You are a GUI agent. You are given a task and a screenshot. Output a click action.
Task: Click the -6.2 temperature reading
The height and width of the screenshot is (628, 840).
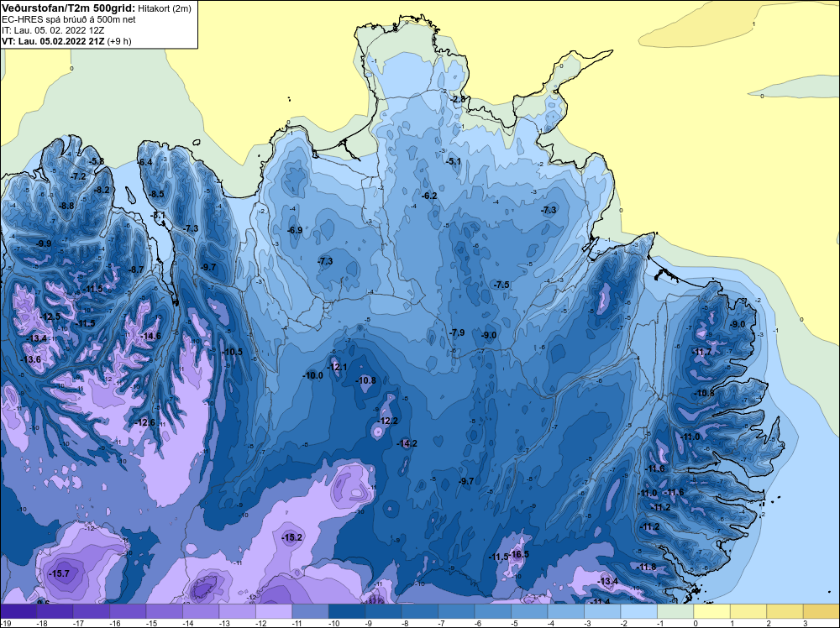coord(429,196)
